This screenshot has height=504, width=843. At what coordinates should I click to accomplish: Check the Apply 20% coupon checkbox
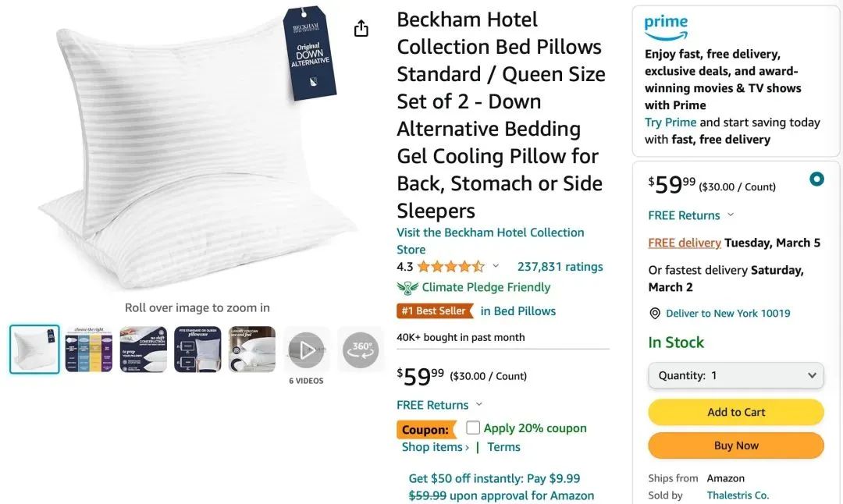pyautogui.click(x=472, y=428)
